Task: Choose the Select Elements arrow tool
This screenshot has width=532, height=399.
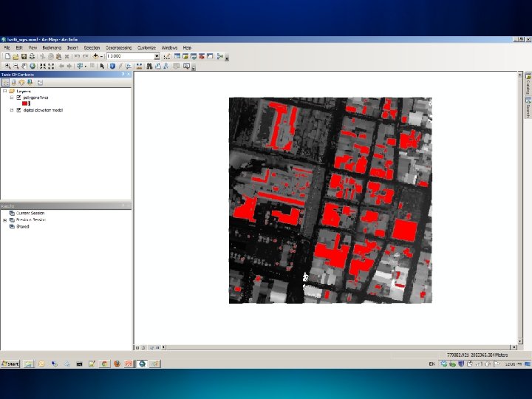Action: (102, 66)
